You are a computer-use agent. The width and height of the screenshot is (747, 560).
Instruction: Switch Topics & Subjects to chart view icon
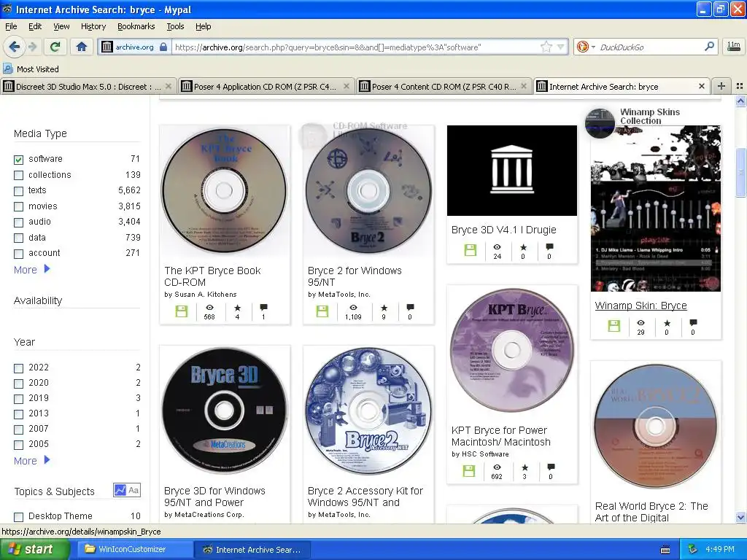[120, 490]
